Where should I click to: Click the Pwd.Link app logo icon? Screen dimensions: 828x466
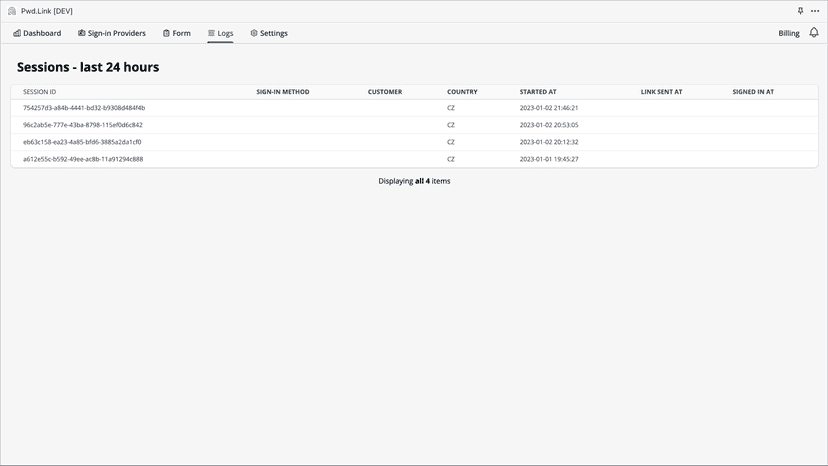coord(12,11)
